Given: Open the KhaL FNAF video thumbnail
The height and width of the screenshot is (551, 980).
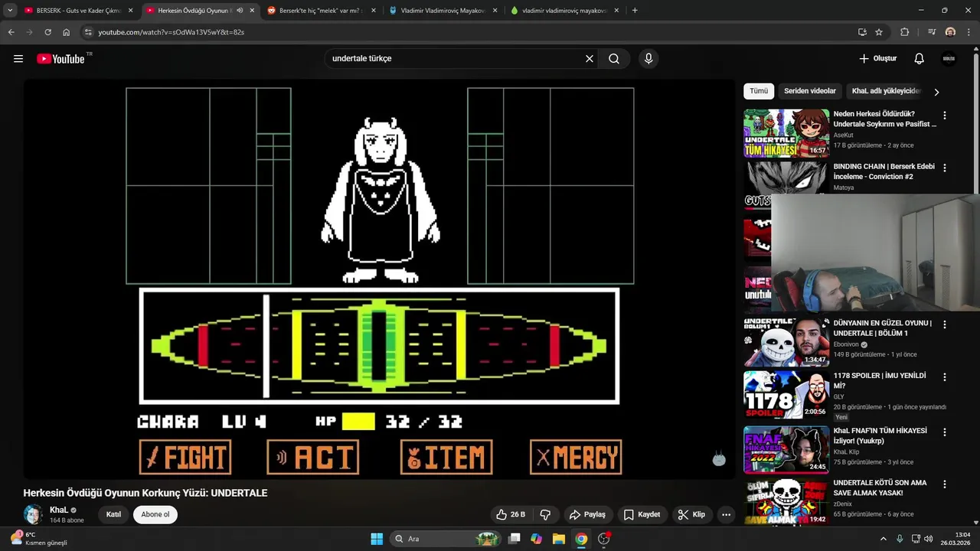Looking at the screenshot, I should click(786, 450).
